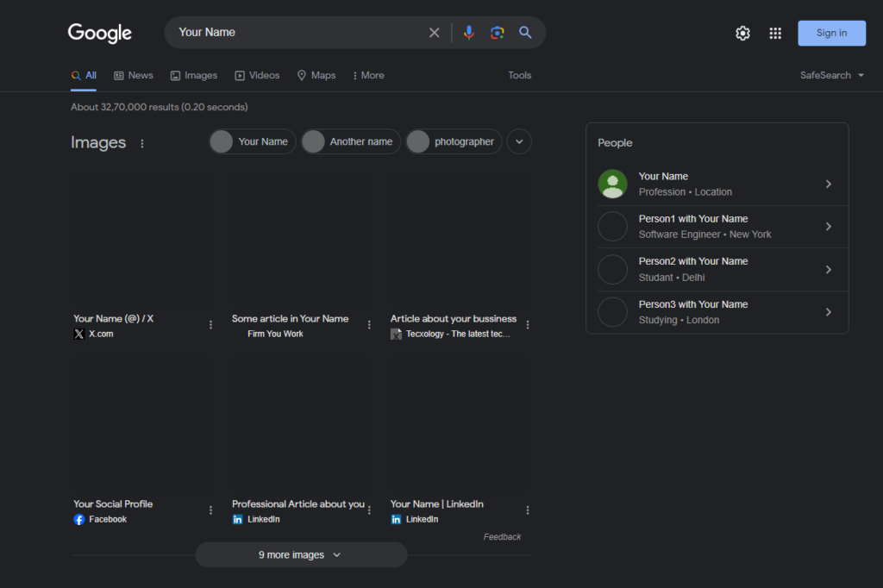
Task: Open 'Your Name' Profession Location entry chevron
Action: [829, 185]
